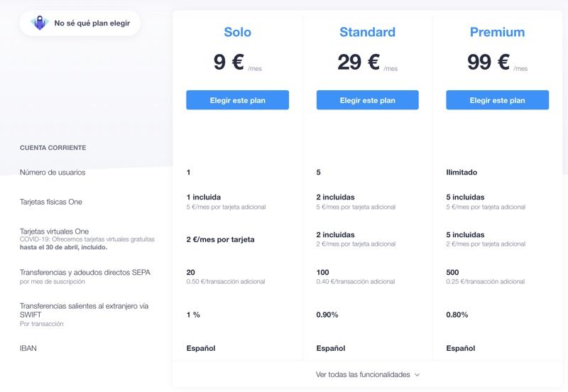Click the rocket icon beside 'No sé qué plan elegir'

40,23
